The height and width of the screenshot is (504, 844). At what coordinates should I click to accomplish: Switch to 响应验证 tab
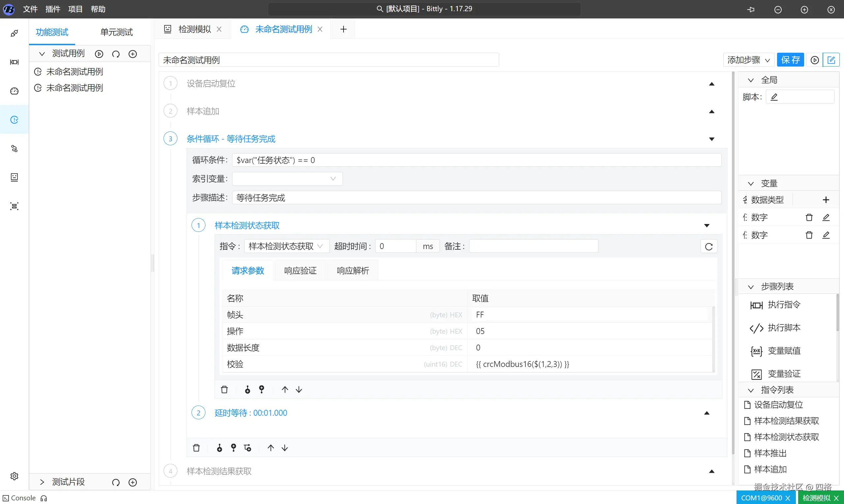(300, 271)
